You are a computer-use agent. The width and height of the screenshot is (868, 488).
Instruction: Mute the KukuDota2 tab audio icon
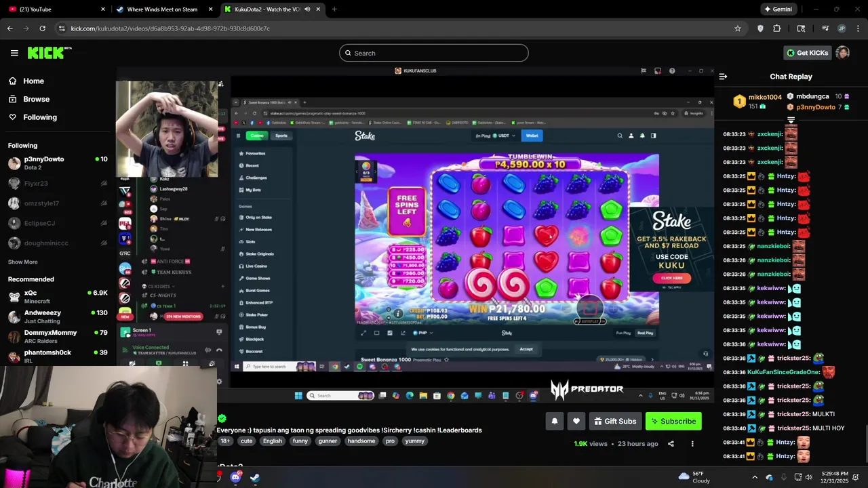[x=307, y=9]
